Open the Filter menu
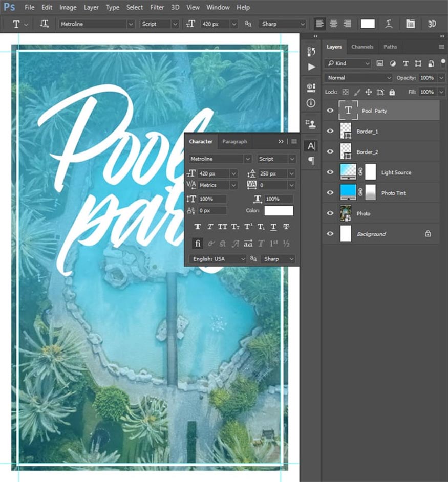 157,7
